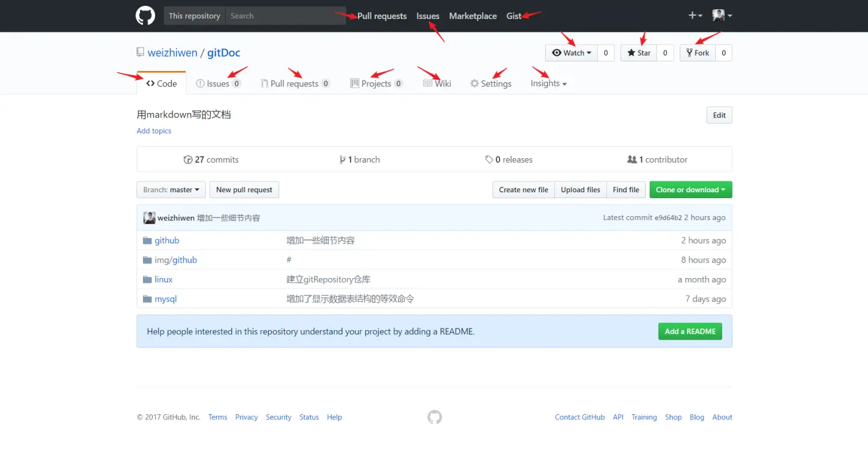
Task: Open the Branch: master dropdown
Action: tap(171, 189)
